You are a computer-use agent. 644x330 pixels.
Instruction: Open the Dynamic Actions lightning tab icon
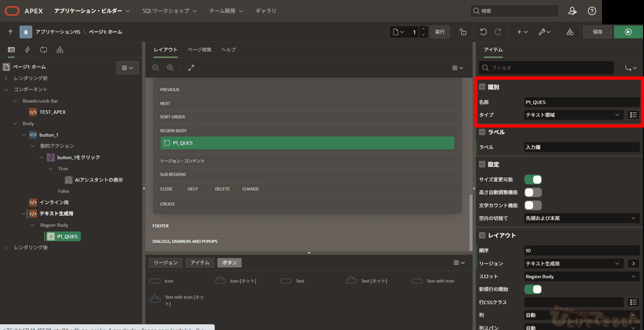coord(27,50)
